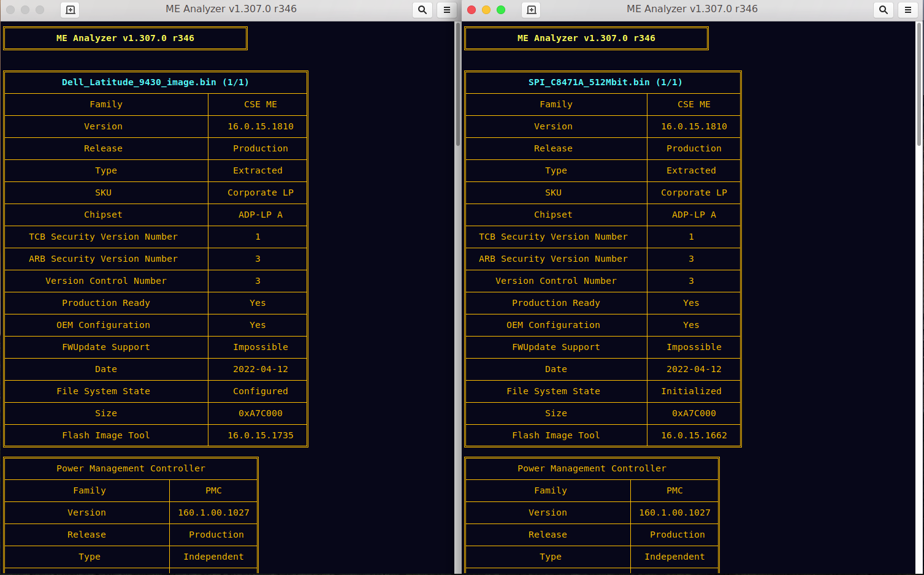Click the Initialized file system state value
924x575 pixels.
click(x=691, y=391)
